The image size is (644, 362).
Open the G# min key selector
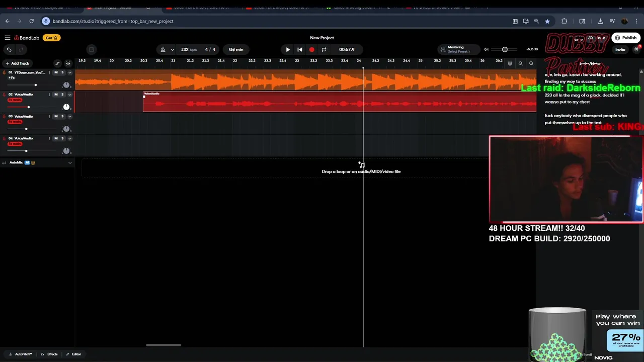pos(236,49)
